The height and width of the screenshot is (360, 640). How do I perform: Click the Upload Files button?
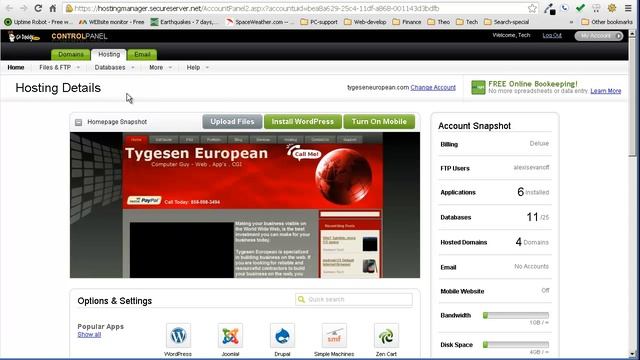[232, 122]
